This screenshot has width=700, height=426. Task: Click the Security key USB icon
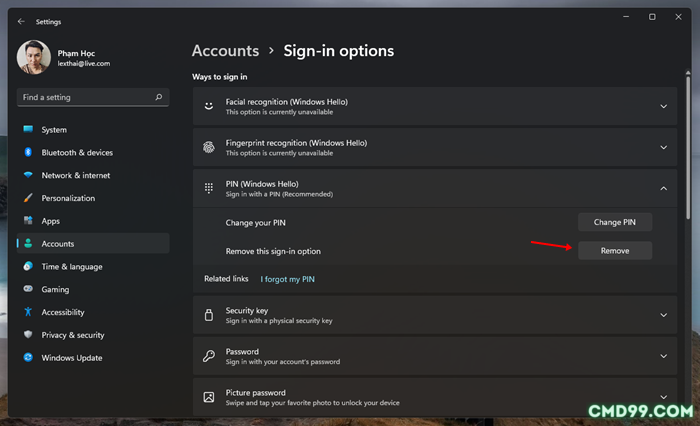click(208, 315)
